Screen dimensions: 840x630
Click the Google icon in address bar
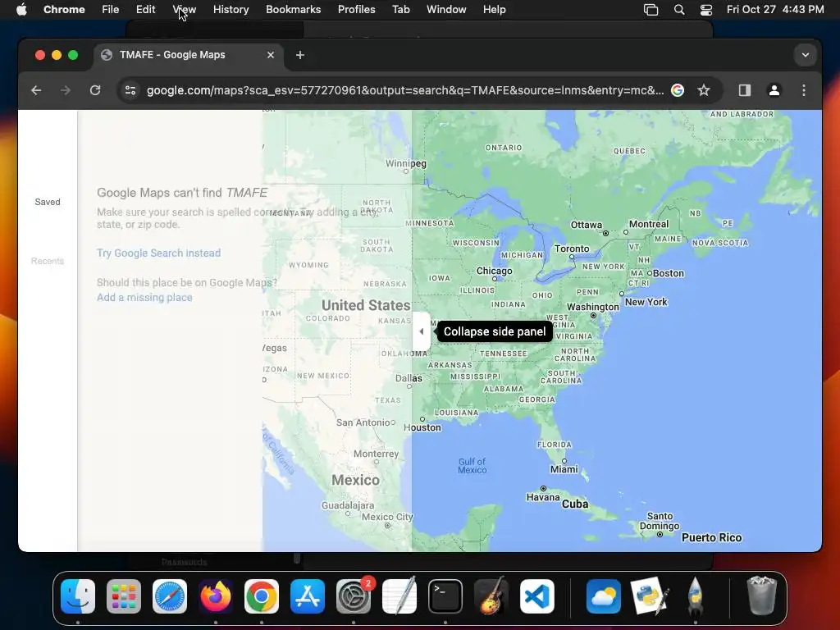click(678, 90)
